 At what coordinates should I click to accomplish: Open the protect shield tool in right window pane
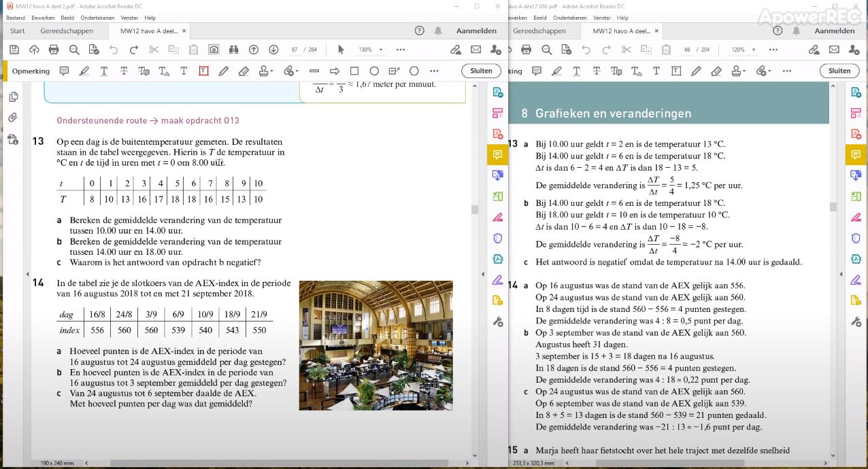tap(856, 238)
